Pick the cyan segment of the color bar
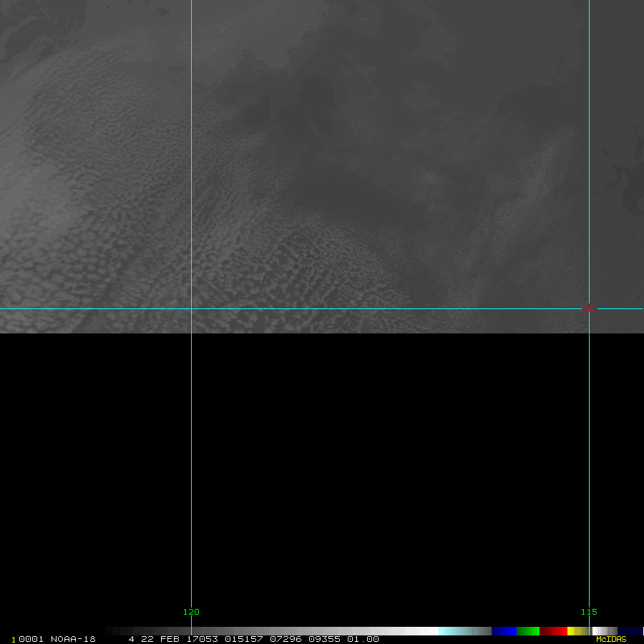 tap(465, 631)
